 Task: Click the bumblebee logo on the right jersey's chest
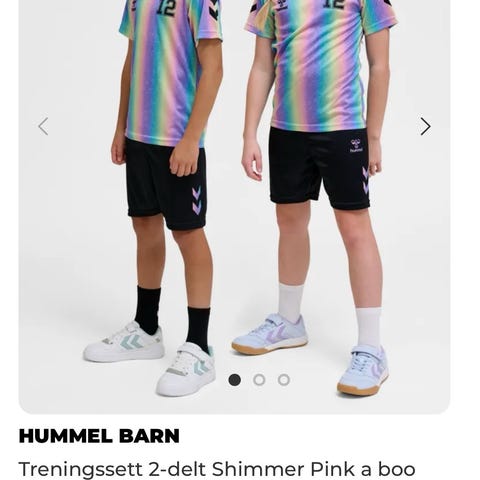(x=282, y=5)
